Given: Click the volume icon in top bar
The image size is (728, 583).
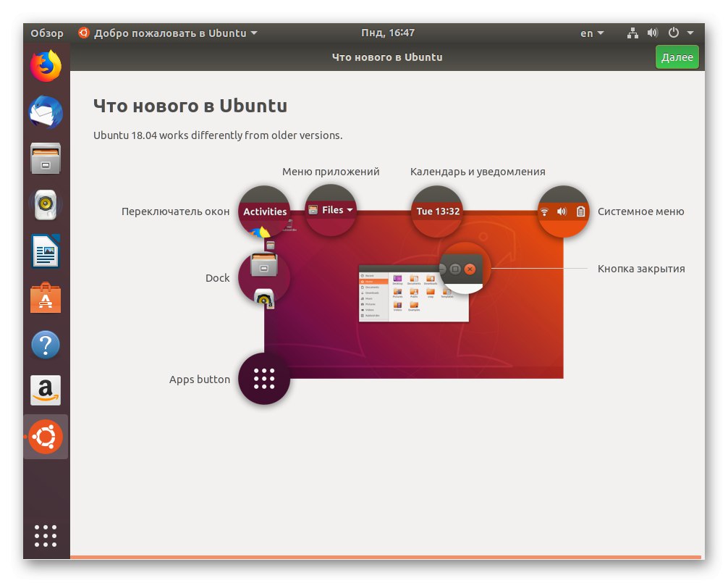Looking at the screenshot, I should click(653, 33).
